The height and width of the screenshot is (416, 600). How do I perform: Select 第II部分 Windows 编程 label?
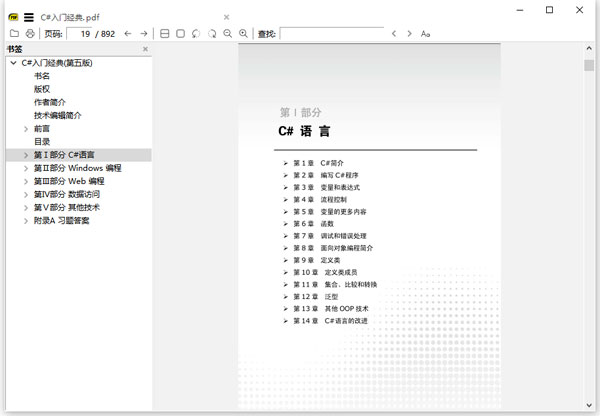[78, 168]
